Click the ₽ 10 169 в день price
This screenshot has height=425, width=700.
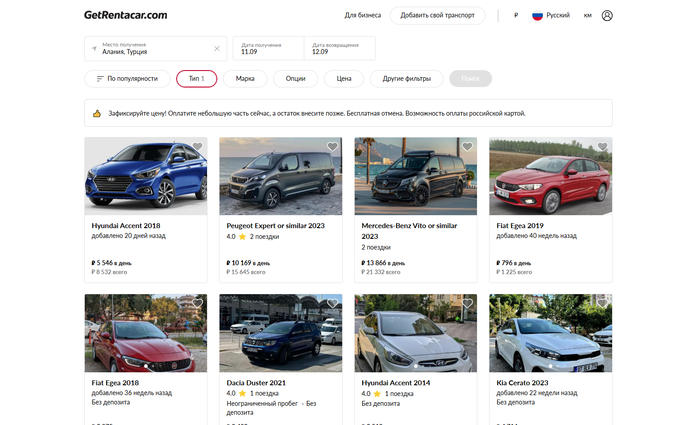tap(248, 263)
